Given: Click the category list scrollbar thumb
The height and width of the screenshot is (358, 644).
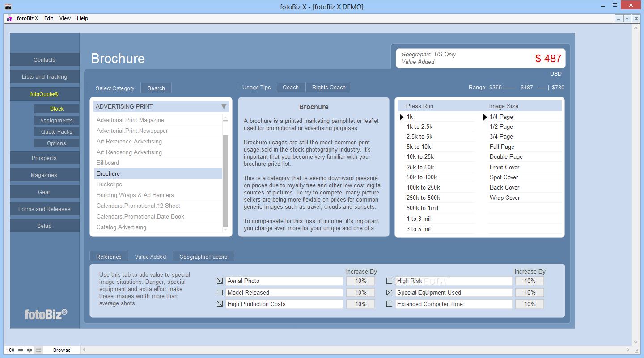Looking at the screenshot, I should [x=225, y=181].
